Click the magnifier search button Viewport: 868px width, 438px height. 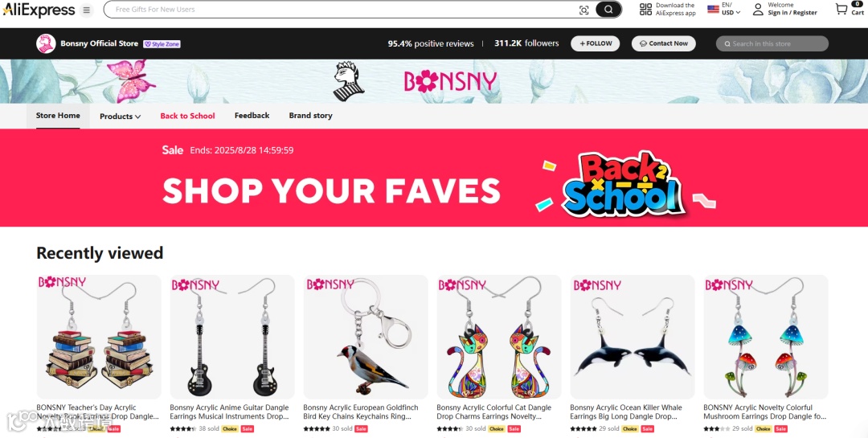point(608,10)
